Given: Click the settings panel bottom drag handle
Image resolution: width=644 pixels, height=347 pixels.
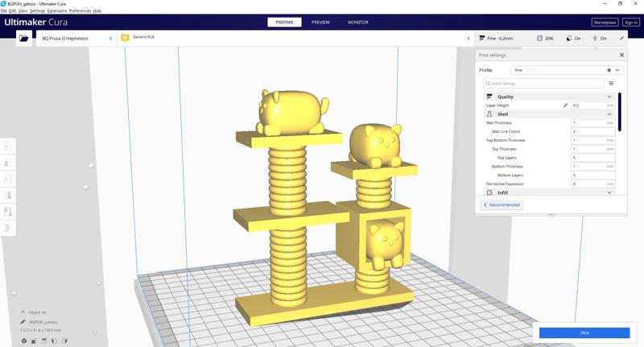Looking at the screenshot, I should click(x=551, y=214).
